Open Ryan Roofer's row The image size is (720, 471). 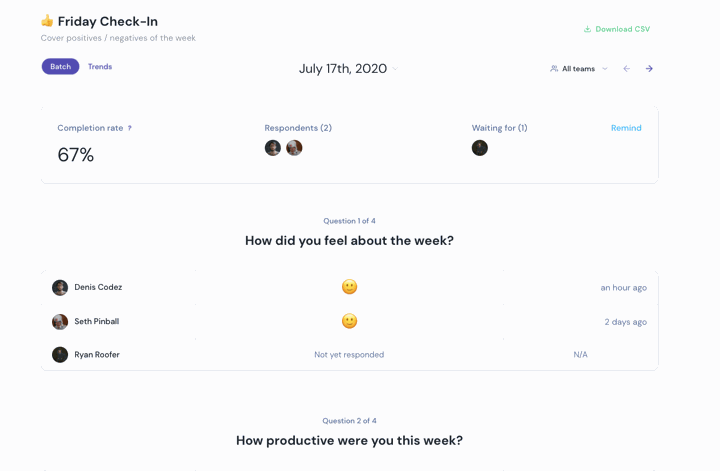pos(349,354)
